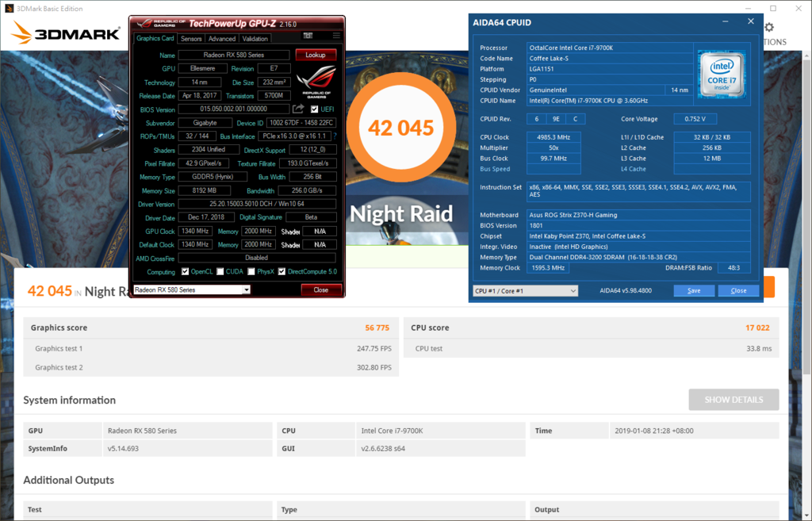
Task: Click the Intel Core i7 badge in AIDA64
Action: [722, 74]
